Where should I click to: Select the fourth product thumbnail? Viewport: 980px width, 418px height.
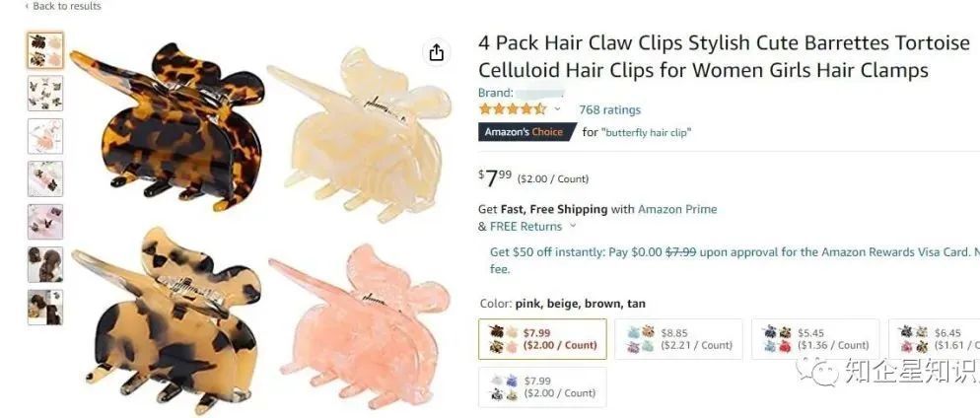click(x=45, y=178)
